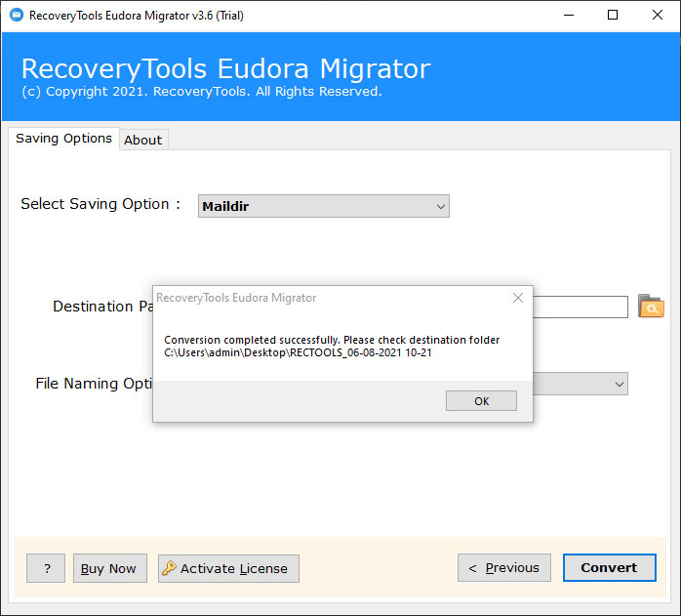Maximize the Eudora Migrator window
The image size is (681, 616).
pos(613,16)
